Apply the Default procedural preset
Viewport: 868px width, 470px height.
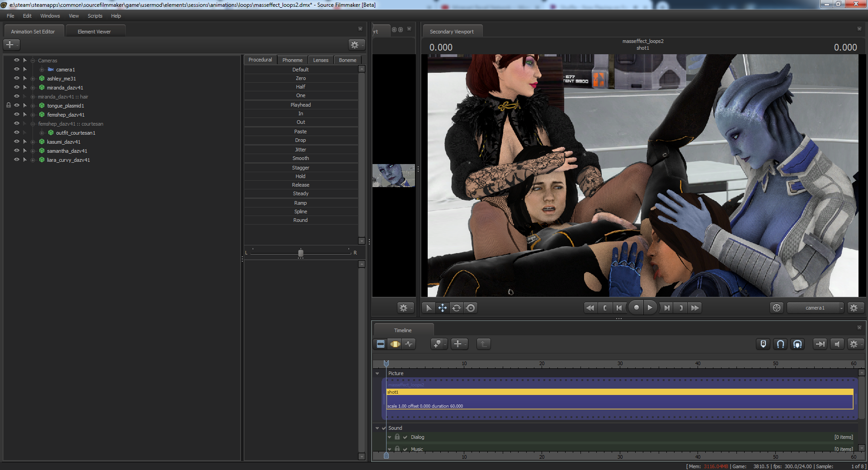point(301,70)
